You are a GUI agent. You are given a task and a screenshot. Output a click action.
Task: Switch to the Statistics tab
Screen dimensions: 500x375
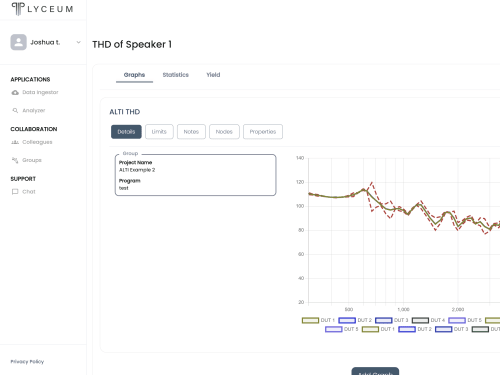point(176,75)
